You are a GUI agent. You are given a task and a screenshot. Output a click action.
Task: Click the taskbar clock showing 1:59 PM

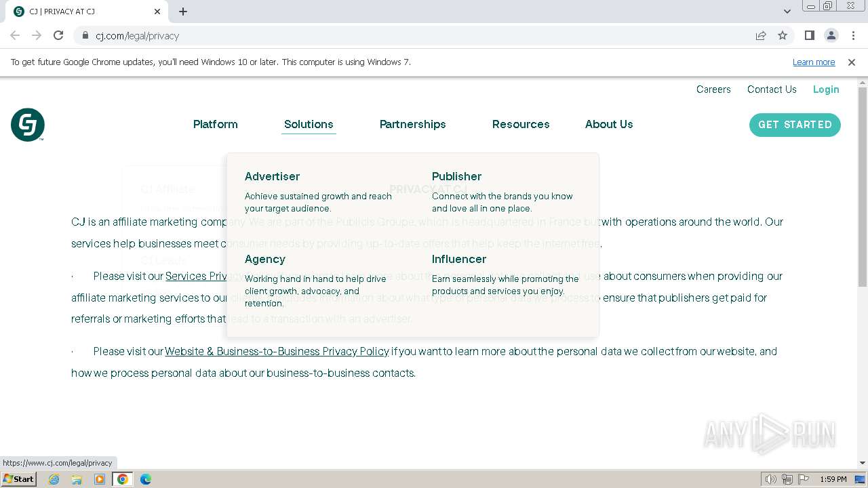[833, 479]
